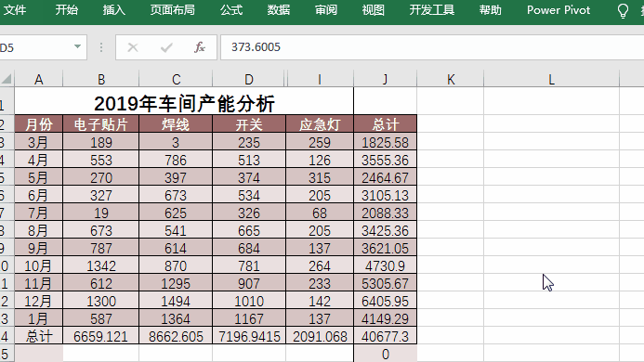Click the formula bar options dots
The height and width of the screenshot is (362, 644).
101,47
